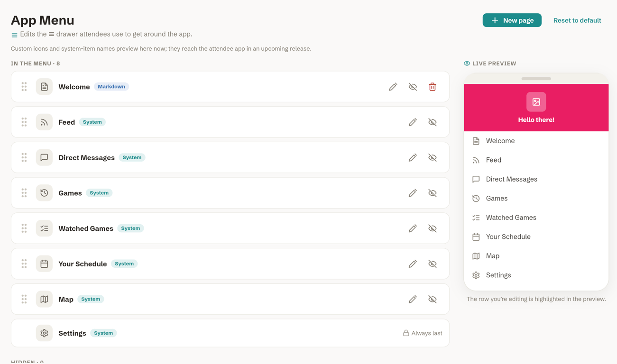Click the App Menu heading
The image size is (617, 364).
click(43, 20)
